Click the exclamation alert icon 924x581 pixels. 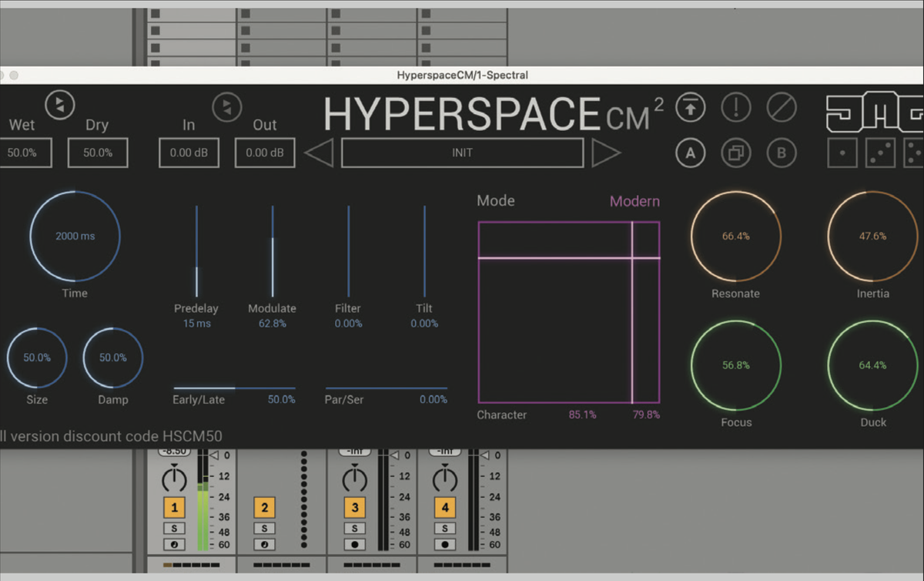(735, 108)
